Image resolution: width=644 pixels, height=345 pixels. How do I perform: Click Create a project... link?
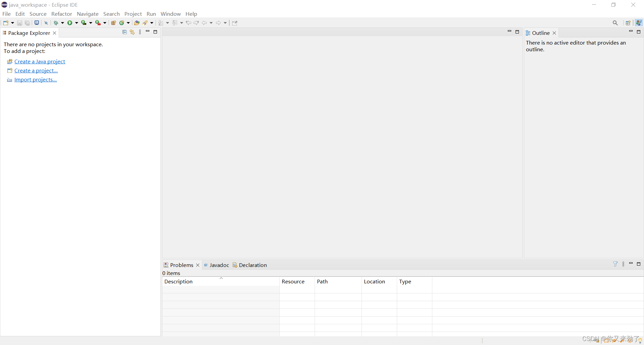[x=36, y=70]
